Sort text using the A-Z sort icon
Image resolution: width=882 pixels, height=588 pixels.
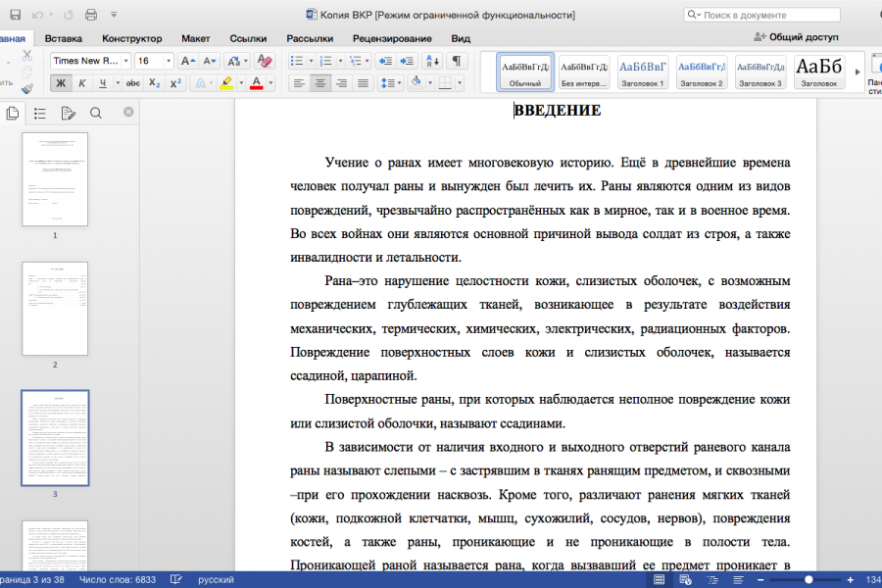tap(431, 61)
